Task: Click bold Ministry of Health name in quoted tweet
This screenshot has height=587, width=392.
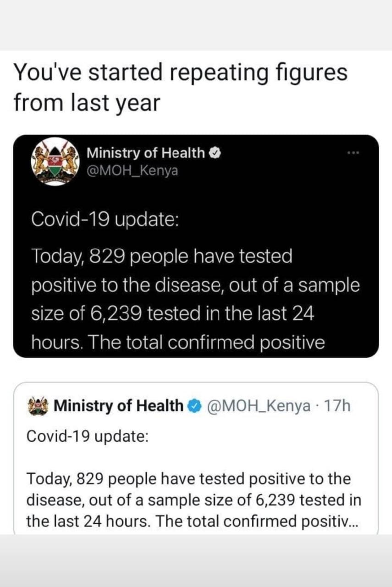Action: point(118,406)
